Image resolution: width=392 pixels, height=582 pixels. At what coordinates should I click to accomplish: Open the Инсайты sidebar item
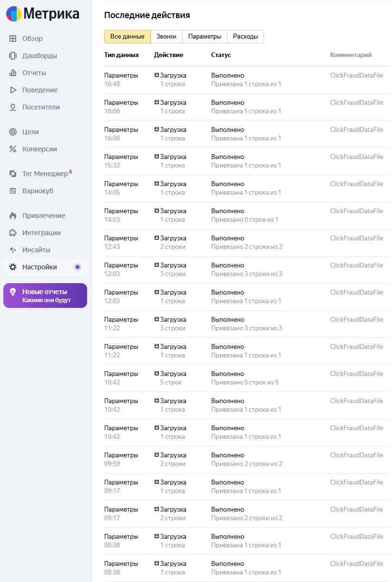click(x=36, y=250)
